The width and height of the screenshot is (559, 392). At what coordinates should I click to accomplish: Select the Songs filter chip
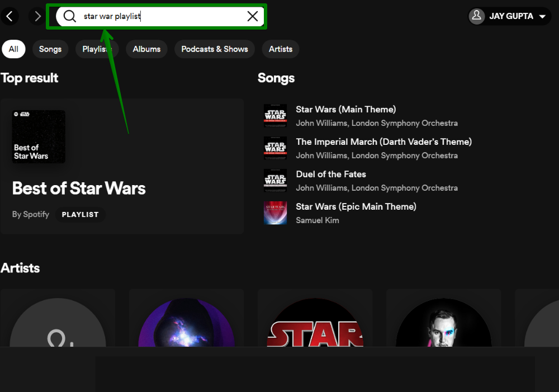point(50,49)
